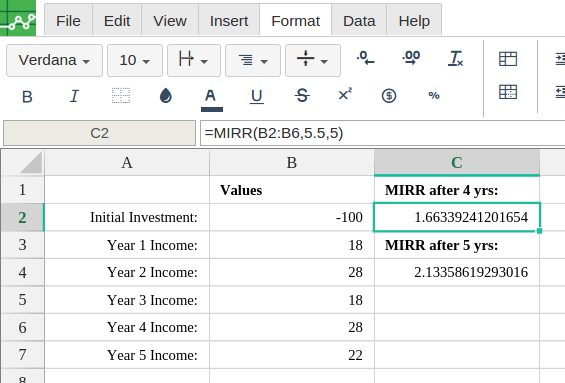Expand the font size 10 dropdown
Viewport: 565px width, 383px height.
(135, 60)
